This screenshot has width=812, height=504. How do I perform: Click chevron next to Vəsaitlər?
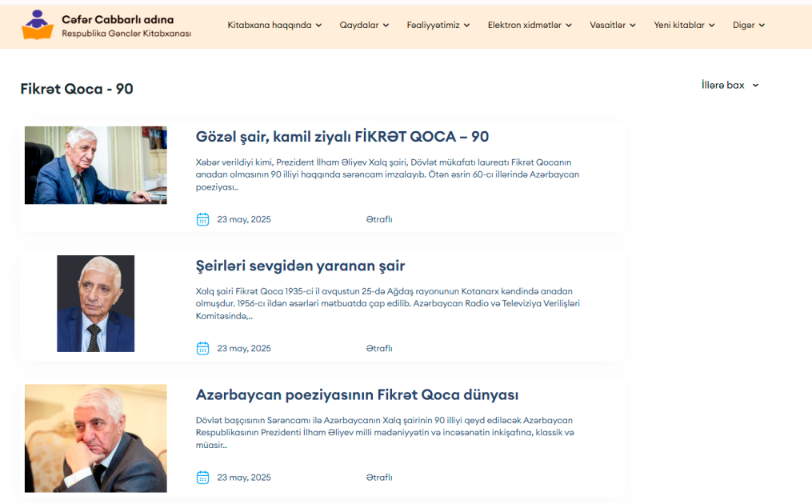[x=633, y=26]
